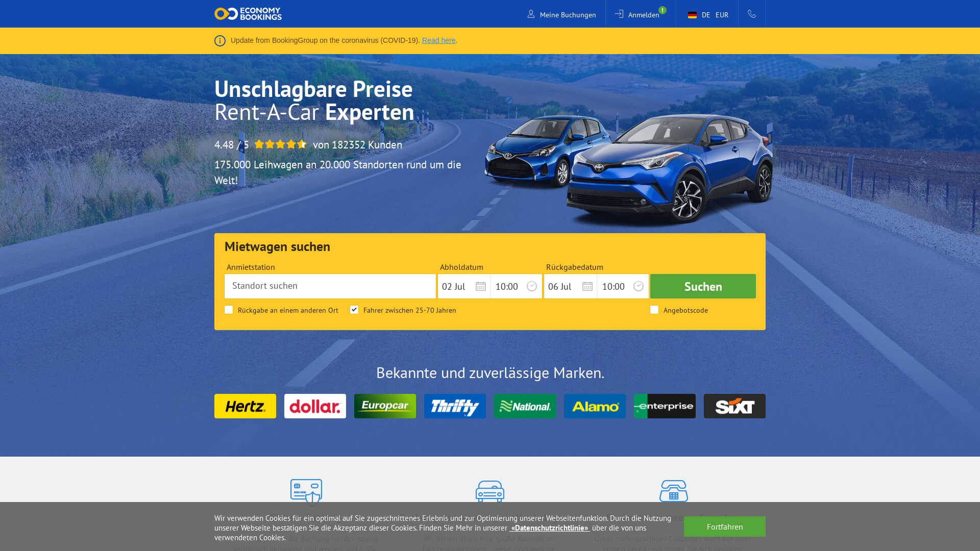Open the return time 10:00 dropdown
The height and width of the screenshot is (551, 980).
click(623, 286)
